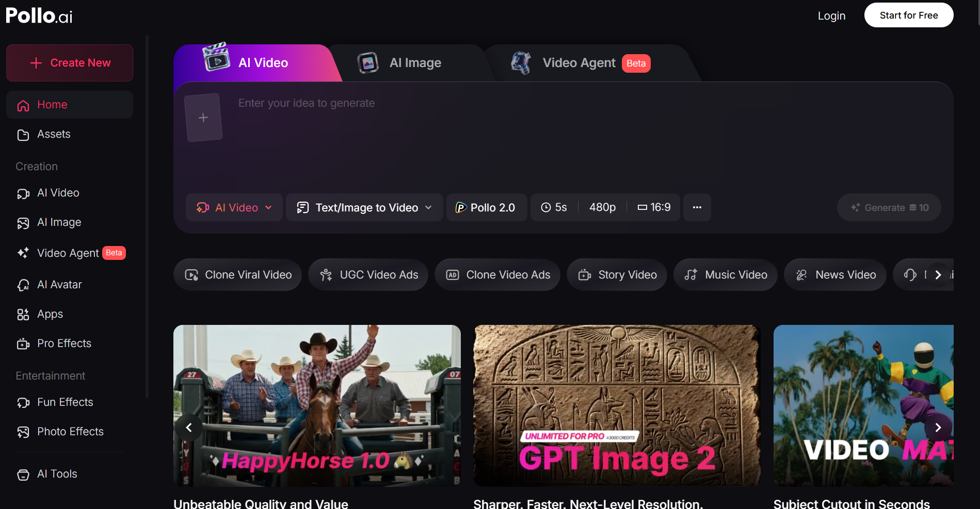Viewport: 980px width, 509px height.
Task: Open the Pollo 2.0 model selector
Action: coord(487,207)
